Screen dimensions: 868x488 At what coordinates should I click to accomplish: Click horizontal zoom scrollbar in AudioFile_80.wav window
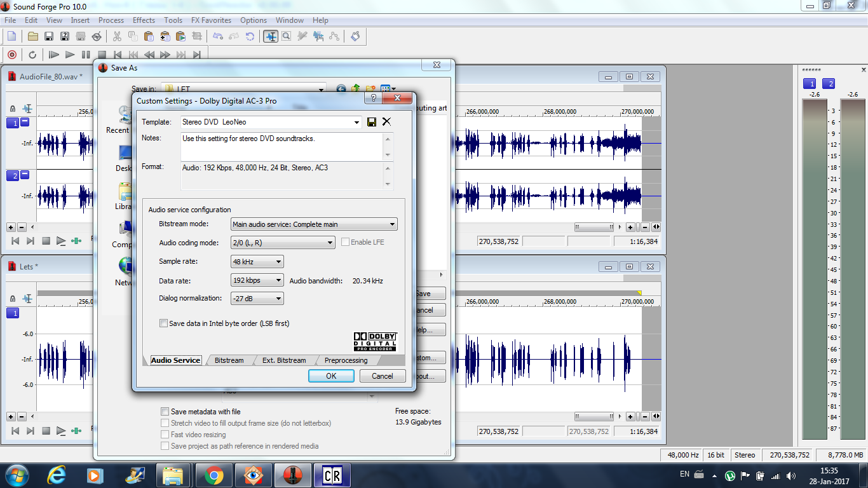coord(594,227)
